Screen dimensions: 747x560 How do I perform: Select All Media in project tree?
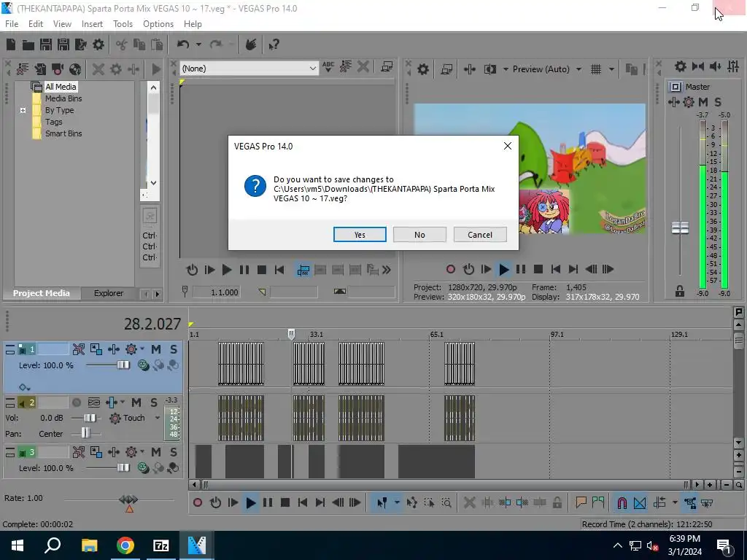61,87
